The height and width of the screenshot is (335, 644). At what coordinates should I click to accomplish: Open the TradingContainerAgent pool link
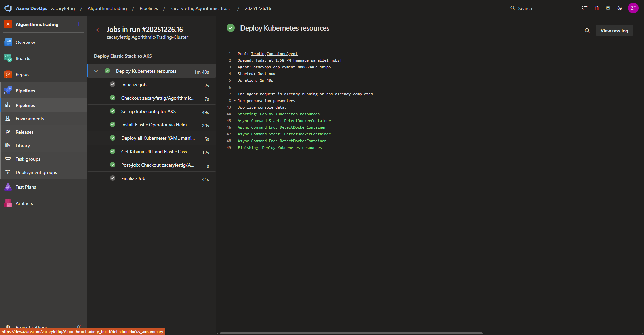pyautogui.click(x=274, y=54)
